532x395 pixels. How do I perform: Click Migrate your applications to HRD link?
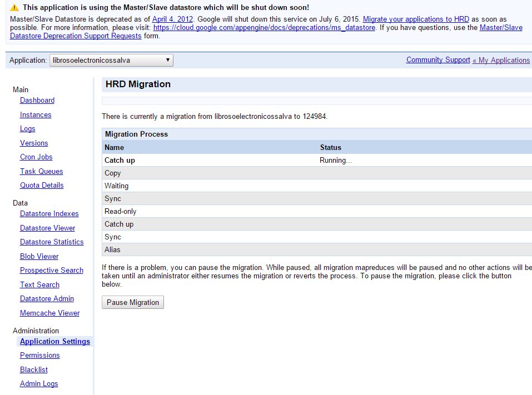click(x=416, y=19)
